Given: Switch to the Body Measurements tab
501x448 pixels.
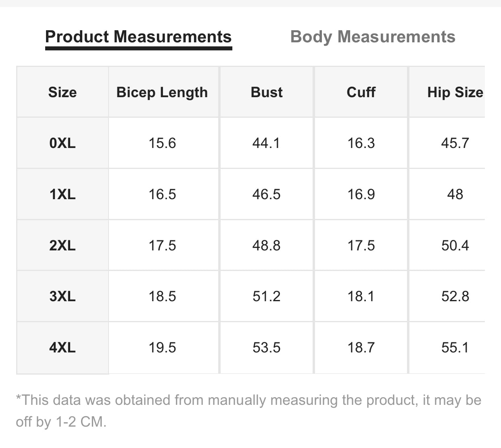Looking at the screenshot, I should click(372, 37).
